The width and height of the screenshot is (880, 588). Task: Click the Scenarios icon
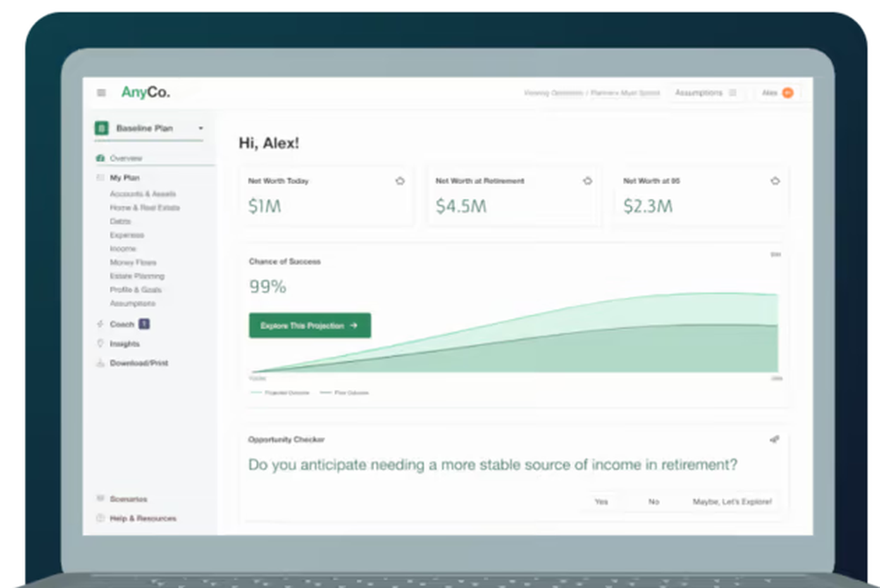click(100, 499)
